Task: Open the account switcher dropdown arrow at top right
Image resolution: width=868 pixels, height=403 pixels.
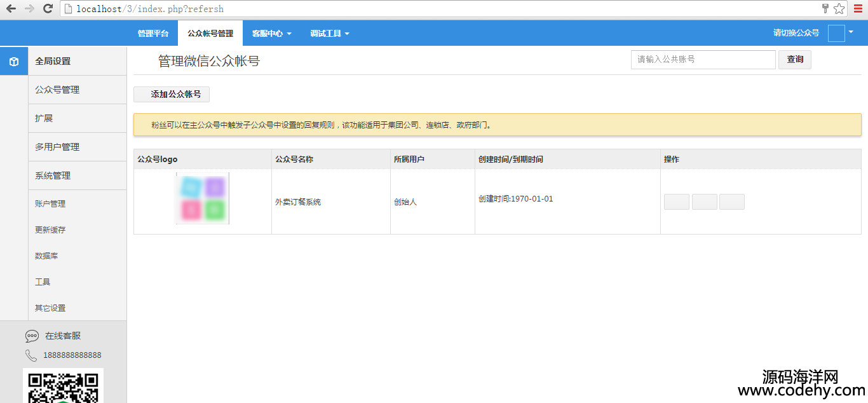Action: (x=851, y=32)
